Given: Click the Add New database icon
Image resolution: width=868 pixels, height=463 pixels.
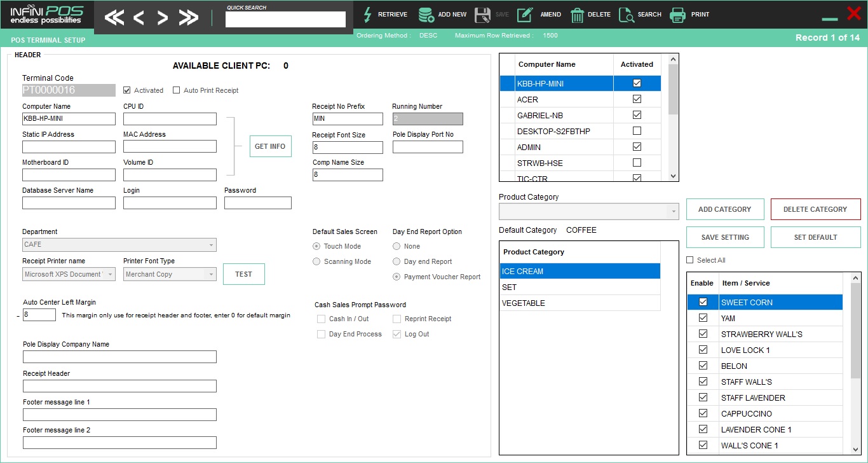Looking at the screenshot, I should coord(426,15).
